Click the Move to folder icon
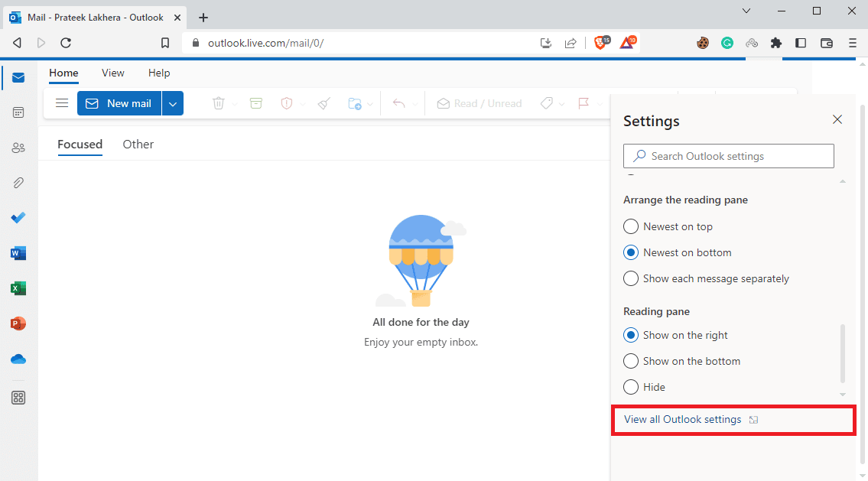868x481 pixels. tap(354, 103)
